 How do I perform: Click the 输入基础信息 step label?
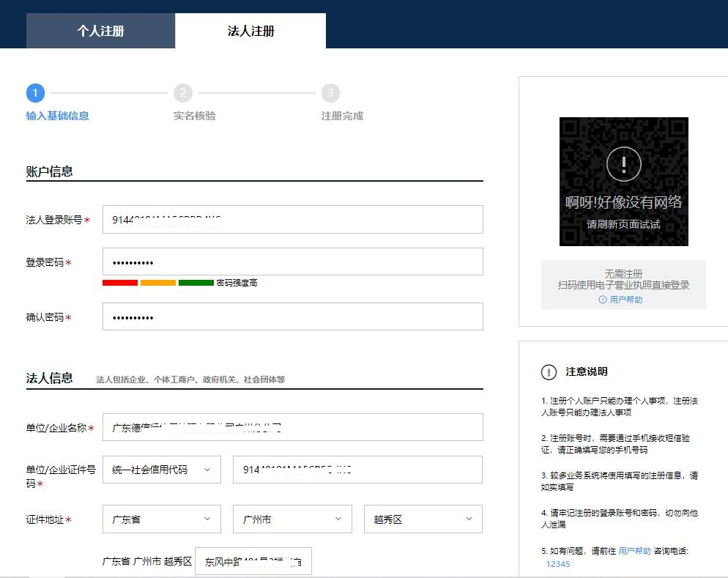click(58, 116)
